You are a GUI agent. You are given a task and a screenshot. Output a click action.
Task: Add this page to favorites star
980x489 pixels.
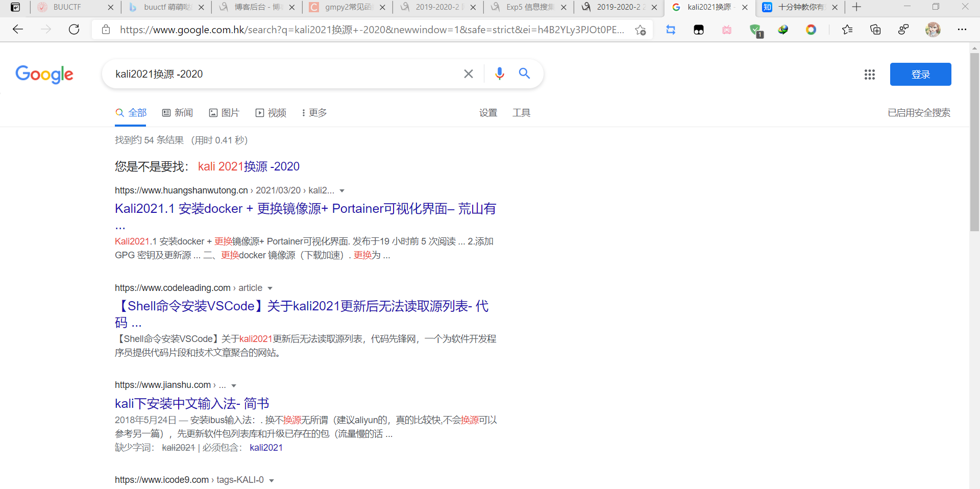(x=641, y=30)
